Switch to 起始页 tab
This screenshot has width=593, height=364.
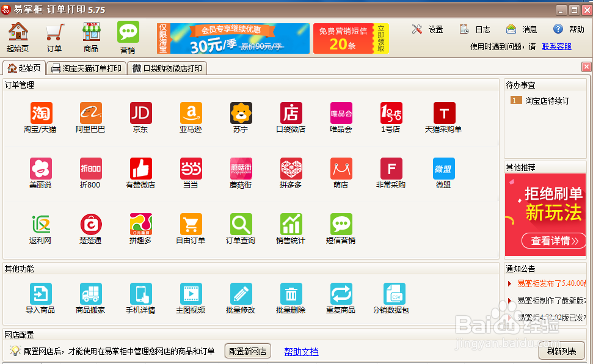pos(24,68)
